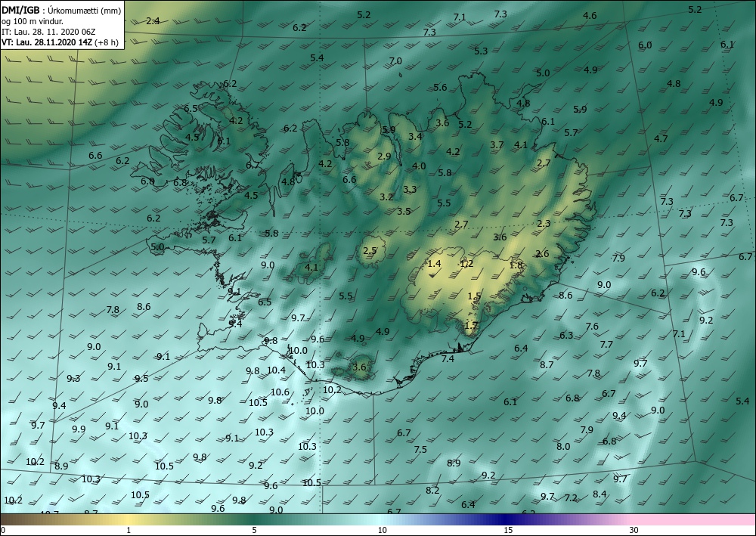Click the 3.4 value on the map

(x=415, y=136)
